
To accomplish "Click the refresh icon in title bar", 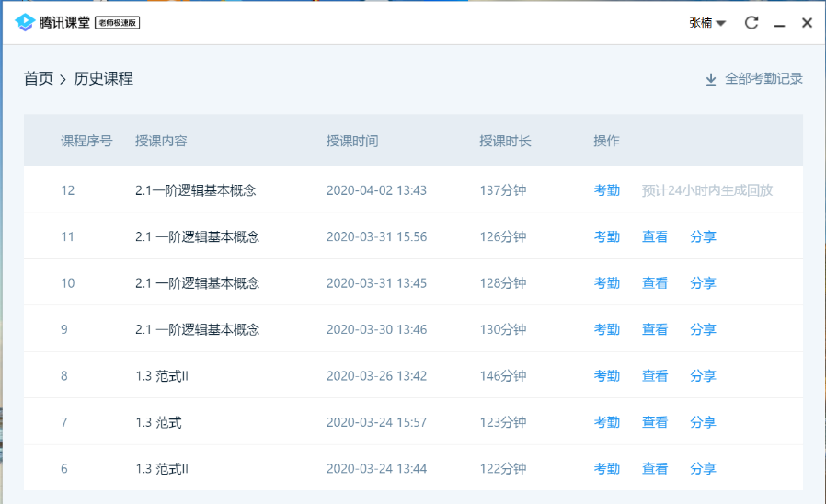I will pos(751,23).
